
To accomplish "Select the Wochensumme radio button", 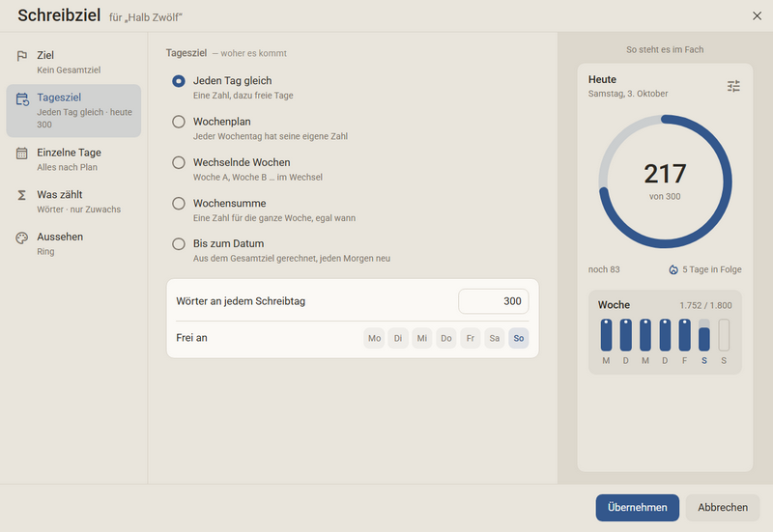I will pyautogui.click(x=179, y=204).
